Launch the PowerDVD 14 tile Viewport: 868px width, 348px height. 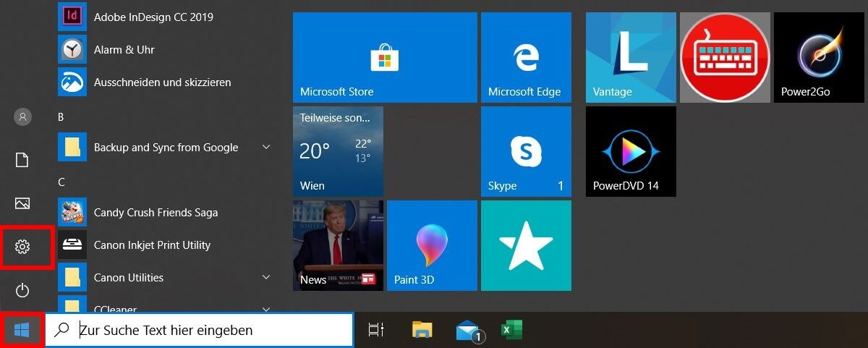[x=631, y=151]
